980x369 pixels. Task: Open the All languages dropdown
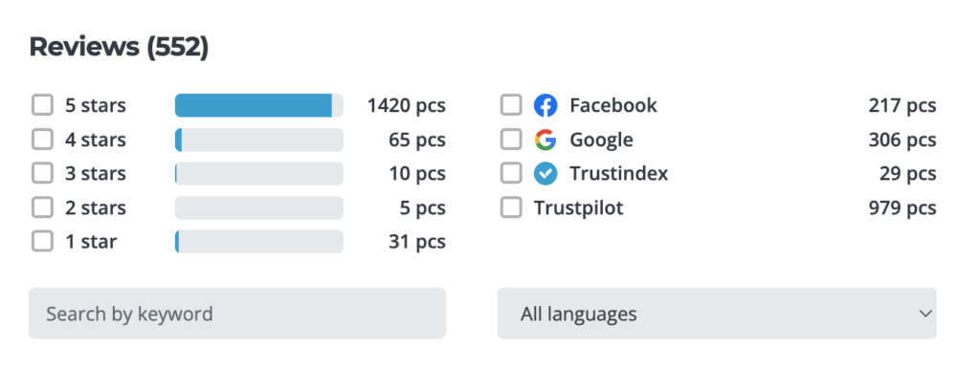(717, 314)
